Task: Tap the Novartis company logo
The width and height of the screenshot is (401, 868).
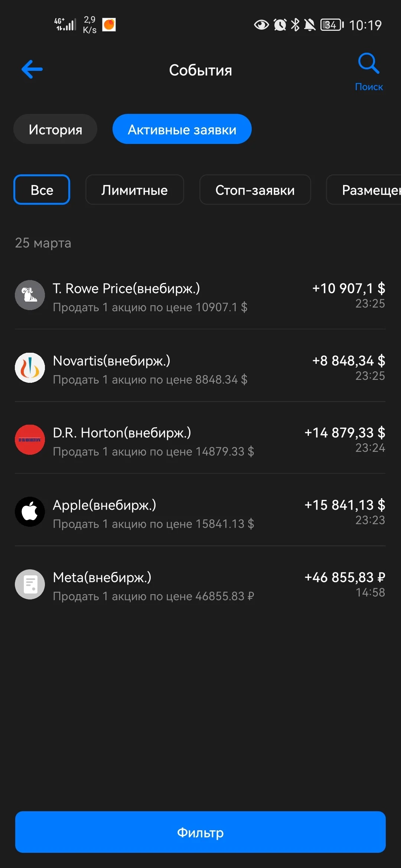Action: 30,367
